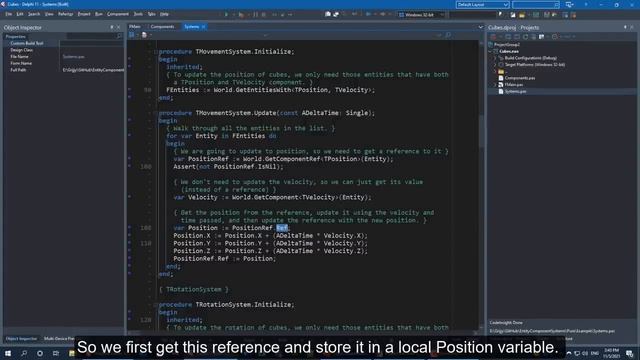Open the notification center icon
This screenshot has width=640, height=360.
click(630, 353)
